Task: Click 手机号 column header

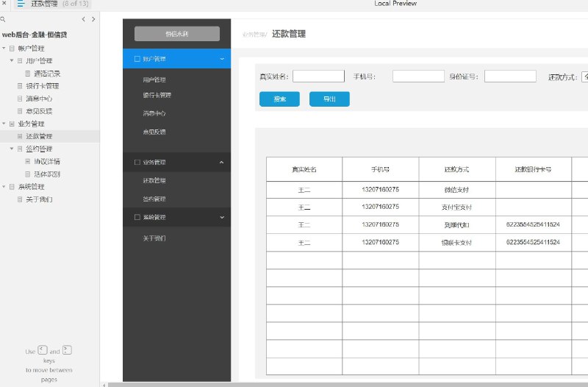Action: (380, 169)
